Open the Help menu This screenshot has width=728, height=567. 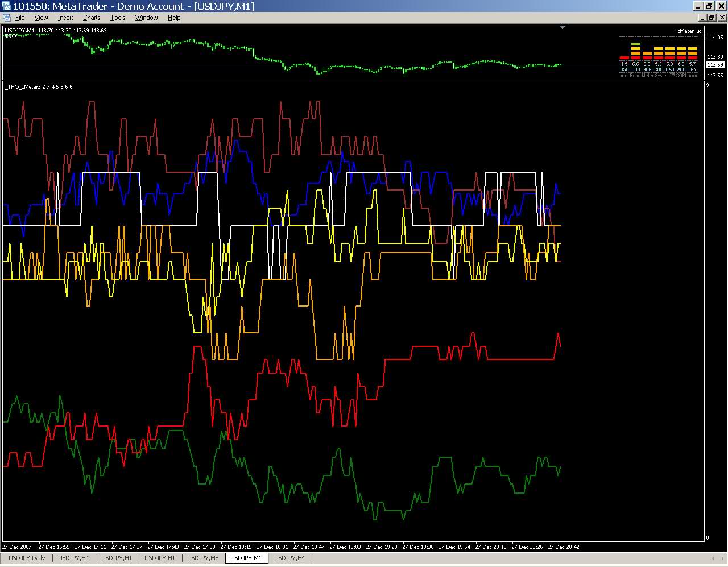(x=174, y=18)
